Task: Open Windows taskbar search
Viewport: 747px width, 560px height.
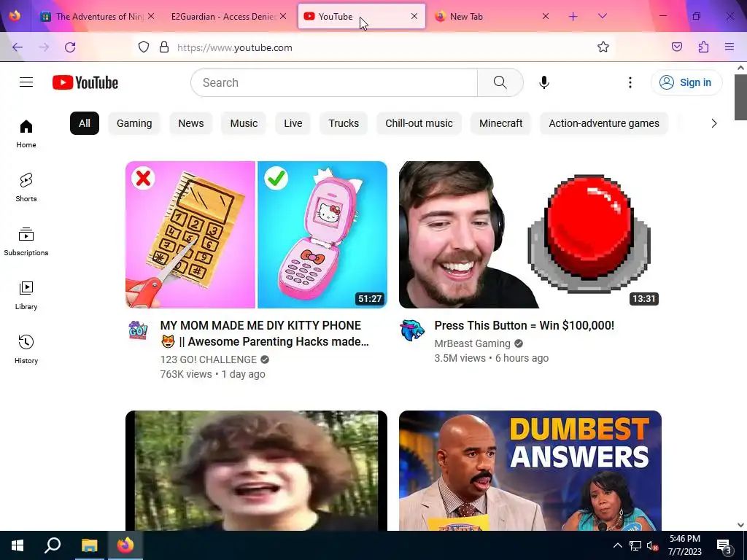Action: (x=53, y=545)
